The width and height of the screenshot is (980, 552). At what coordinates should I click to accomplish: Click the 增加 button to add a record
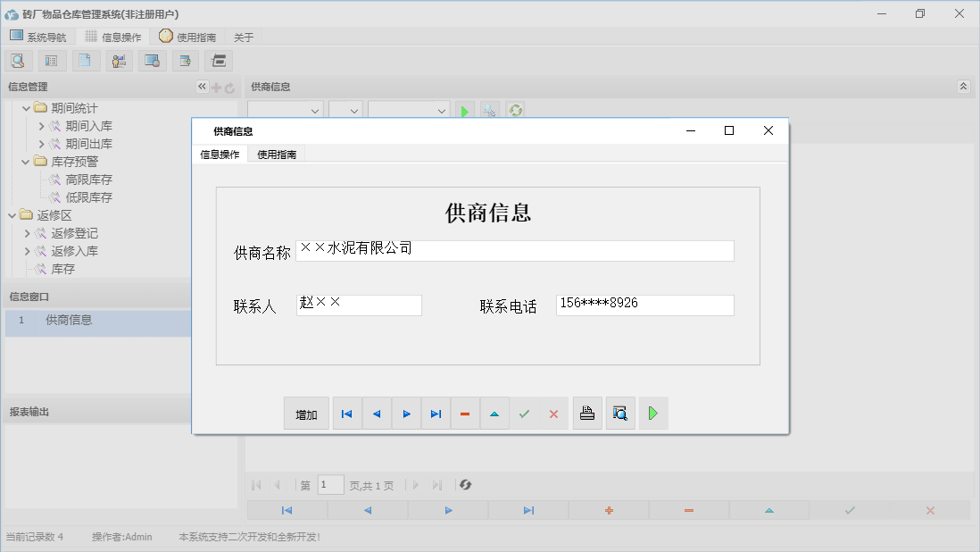point(306,413)
